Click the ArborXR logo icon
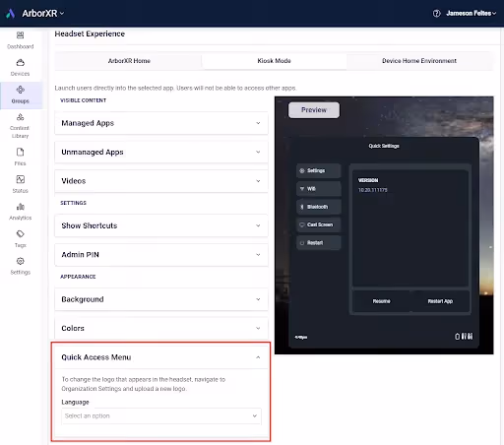The height and width of the screenshot is (445, 504). coord(10,14)
